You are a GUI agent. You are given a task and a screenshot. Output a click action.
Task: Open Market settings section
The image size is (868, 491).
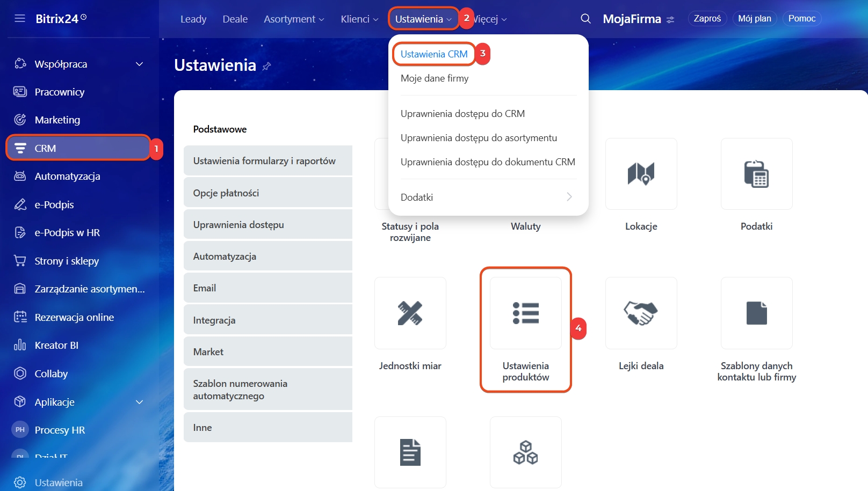268,351
